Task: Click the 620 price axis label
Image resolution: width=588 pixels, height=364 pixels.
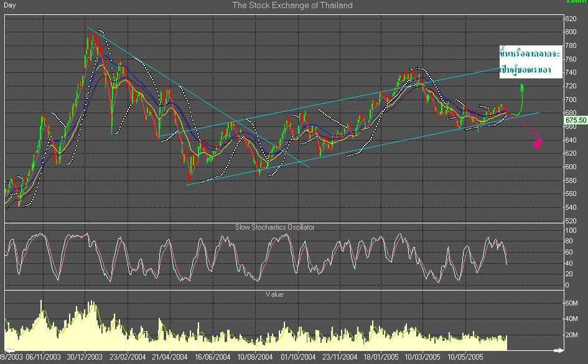Action: [571, 153]
